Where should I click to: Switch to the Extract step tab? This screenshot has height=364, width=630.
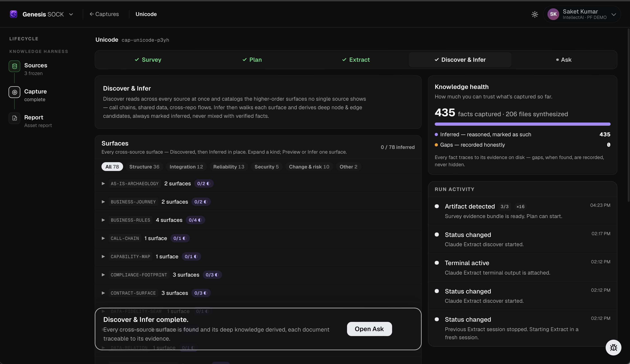(356, 60)
